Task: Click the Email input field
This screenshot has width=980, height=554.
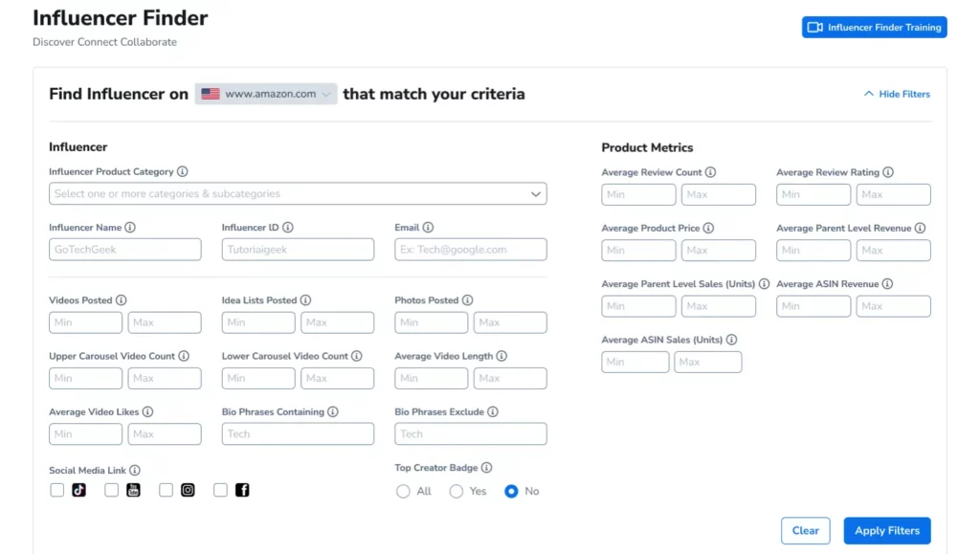Action: point(470,250)
